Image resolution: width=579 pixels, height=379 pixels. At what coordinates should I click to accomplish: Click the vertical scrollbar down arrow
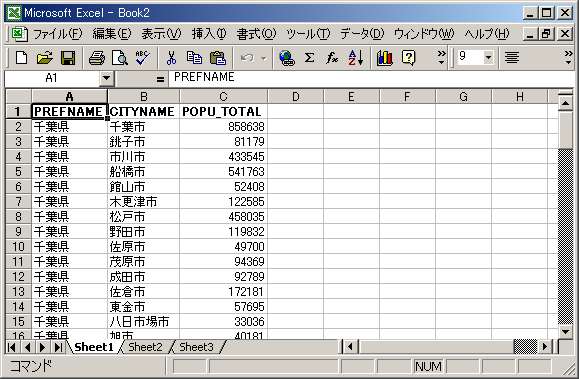[x=565, y=331]
